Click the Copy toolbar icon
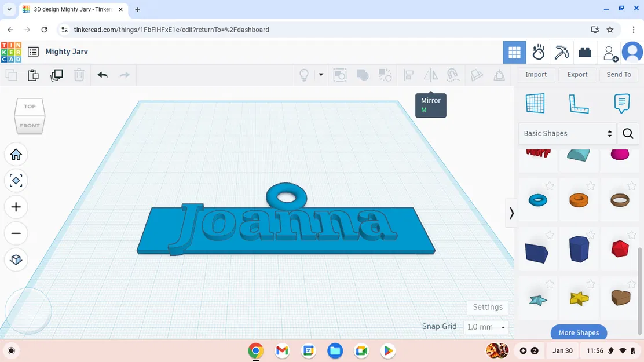The width and height of the screenshot is (644, 362). coord(12,75)
